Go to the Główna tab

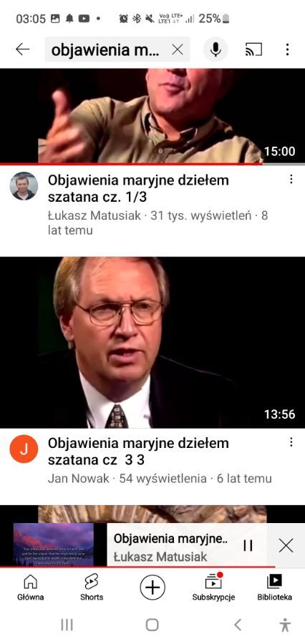coord(30,587)
